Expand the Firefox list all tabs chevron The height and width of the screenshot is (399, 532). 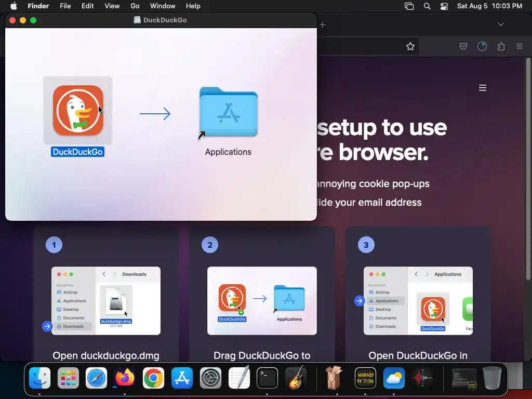(501, 24)
